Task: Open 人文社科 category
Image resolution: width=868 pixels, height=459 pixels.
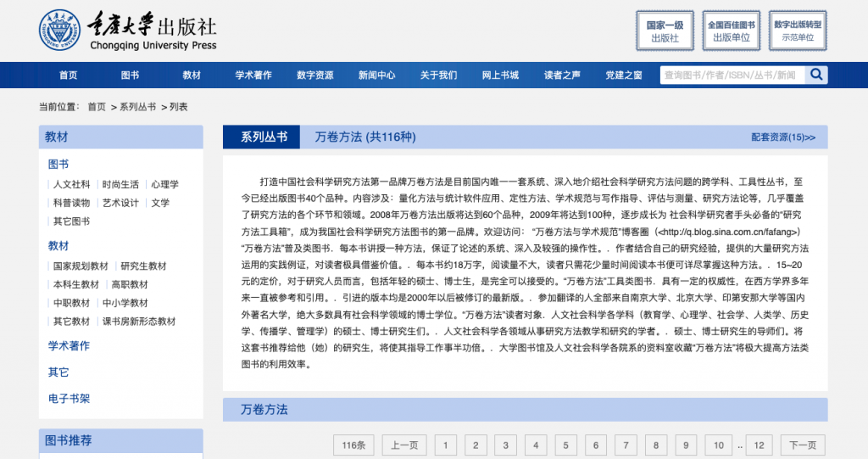Action: click(71, 184)
